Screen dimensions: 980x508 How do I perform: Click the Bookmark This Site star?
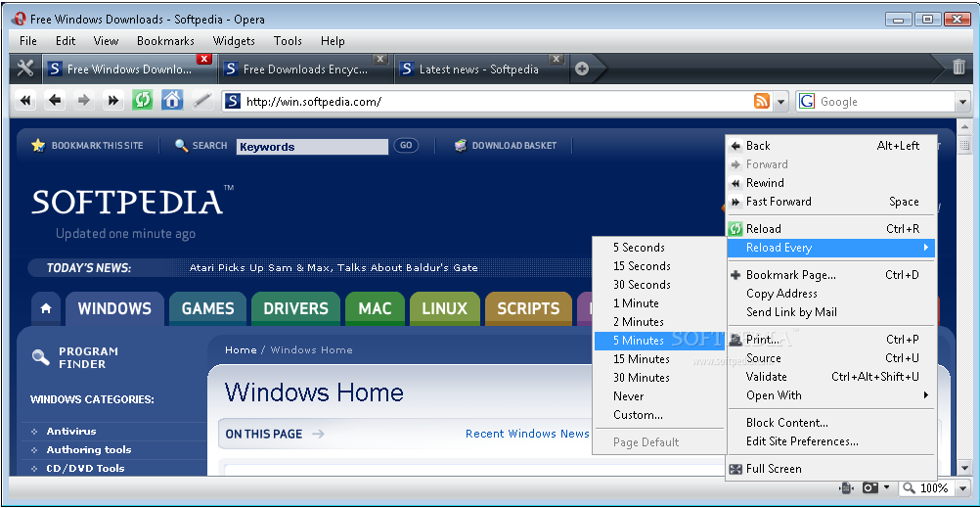(38, 145)
